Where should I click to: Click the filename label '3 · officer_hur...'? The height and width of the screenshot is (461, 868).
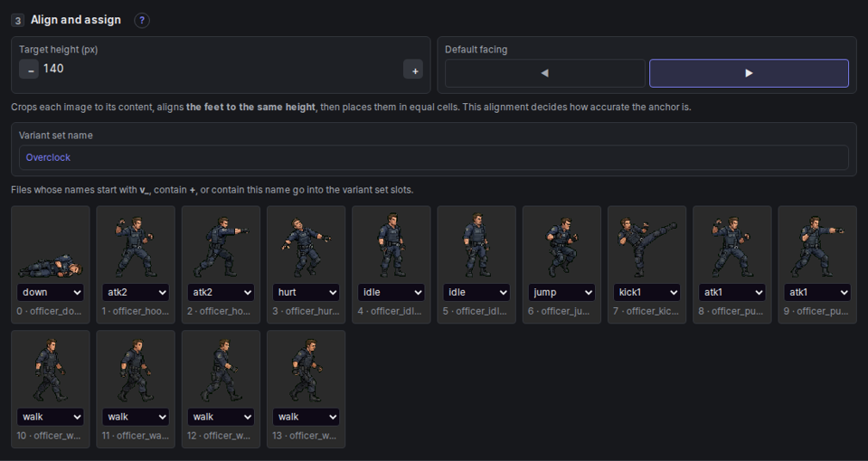pos(306,311)
